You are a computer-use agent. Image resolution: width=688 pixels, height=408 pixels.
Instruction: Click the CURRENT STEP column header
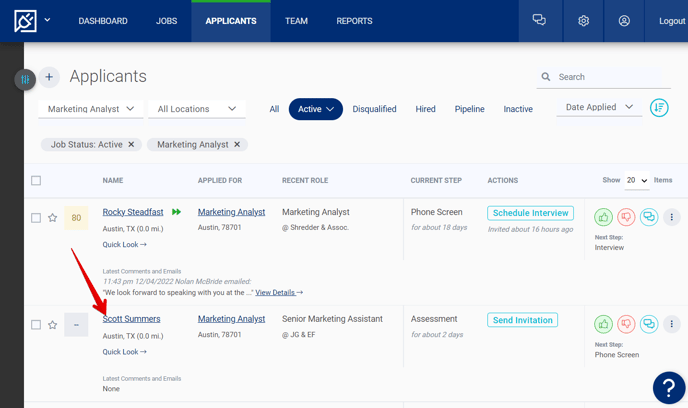[x=436, y=180]
